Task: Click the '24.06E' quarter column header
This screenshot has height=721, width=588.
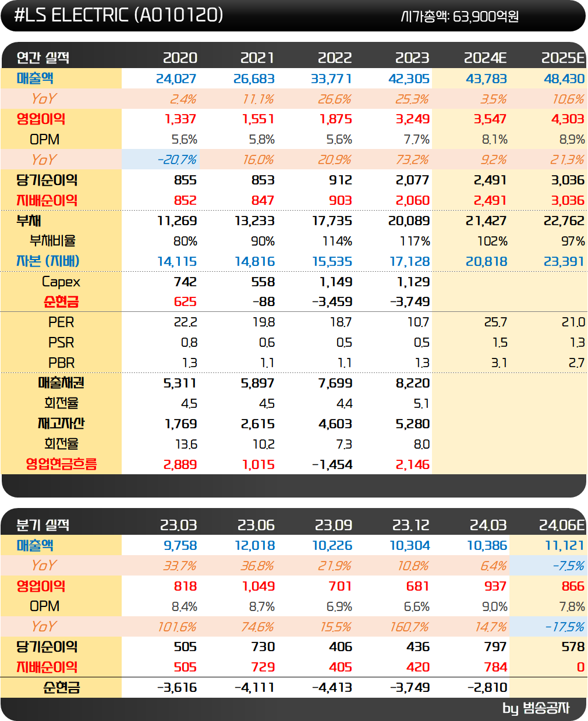Action: pyautogui.click(x=562, y=525)
